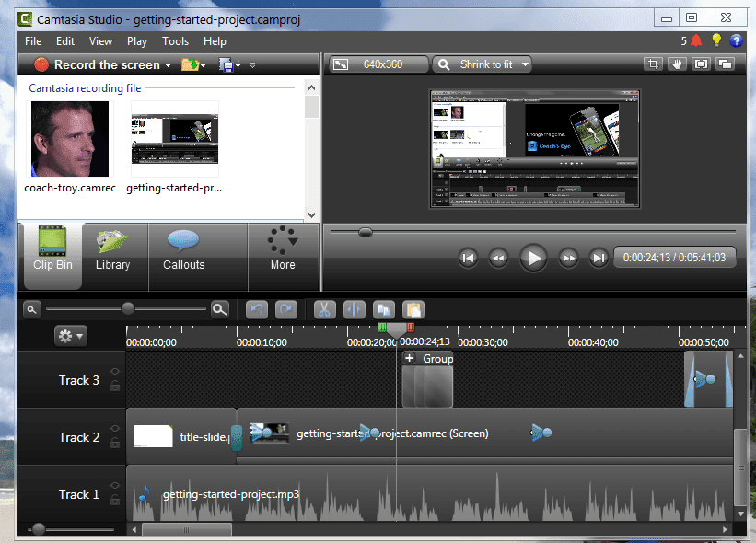Click the detach preview window icon
The image size is (756, 543).
tap(725, 64)
